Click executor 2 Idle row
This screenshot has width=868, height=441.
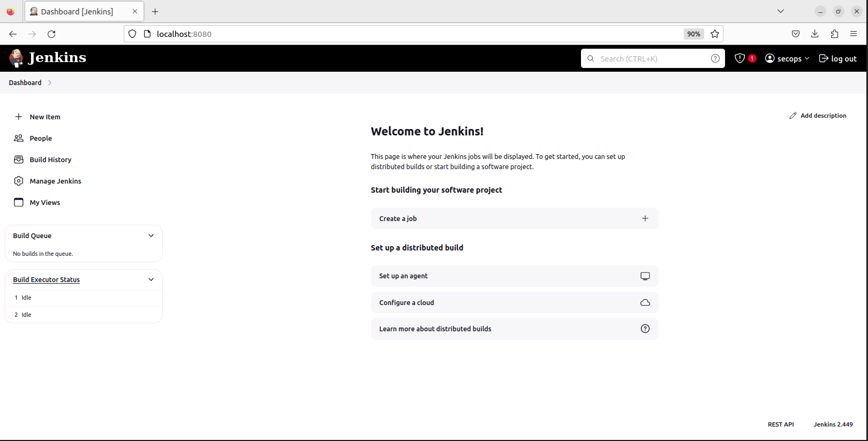(x=84, y=315)
